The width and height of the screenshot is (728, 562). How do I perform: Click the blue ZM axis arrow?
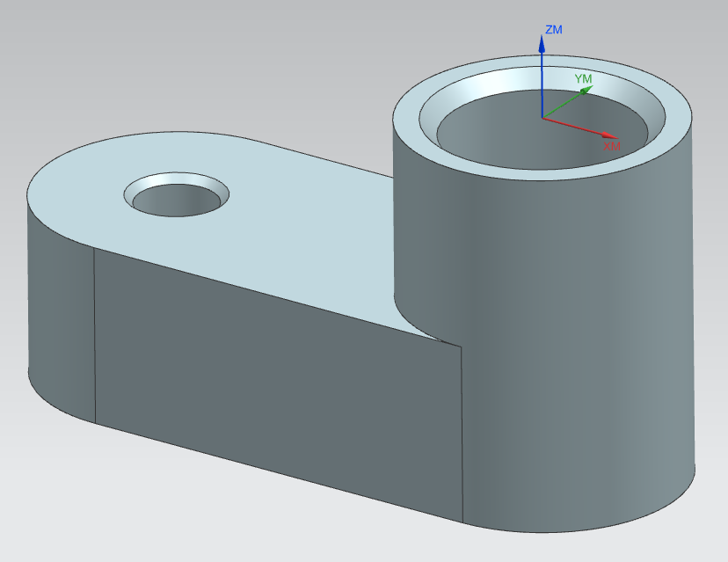[542, 77]
